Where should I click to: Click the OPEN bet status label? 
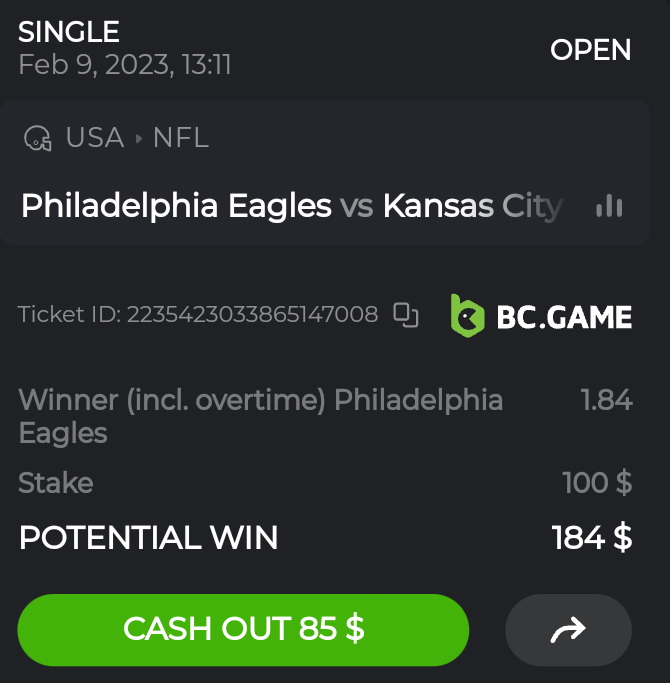(590, 50)
